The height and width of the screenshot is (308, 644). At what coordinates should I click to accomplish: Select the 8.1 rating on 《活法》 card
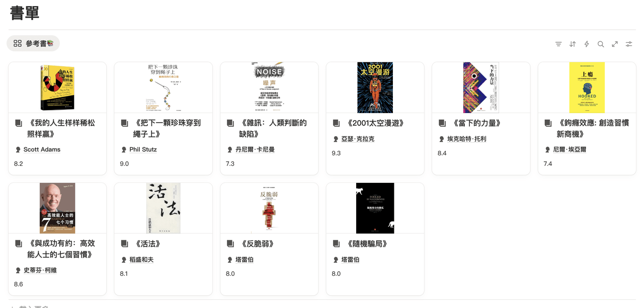[x=124, y=274]
